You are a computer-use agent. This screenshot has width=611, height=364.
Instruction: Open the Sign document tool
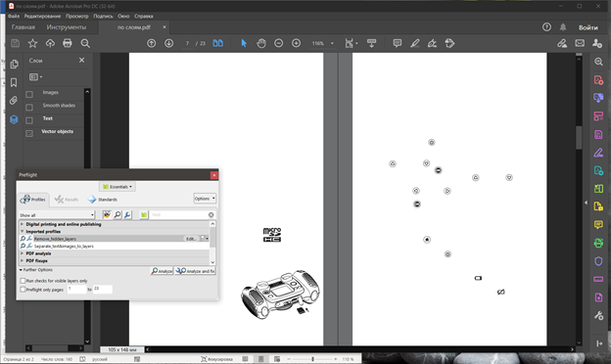432,43
